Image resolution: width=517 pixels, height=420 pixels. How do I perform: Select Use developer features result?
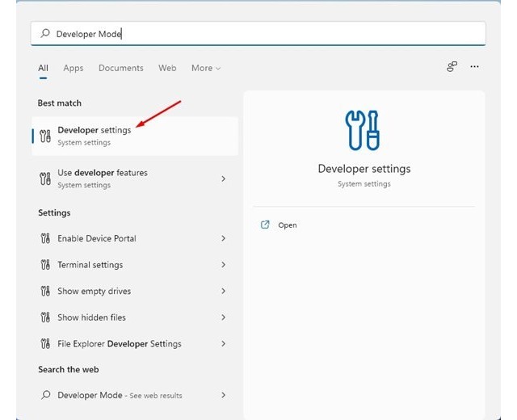pos(135,178)
